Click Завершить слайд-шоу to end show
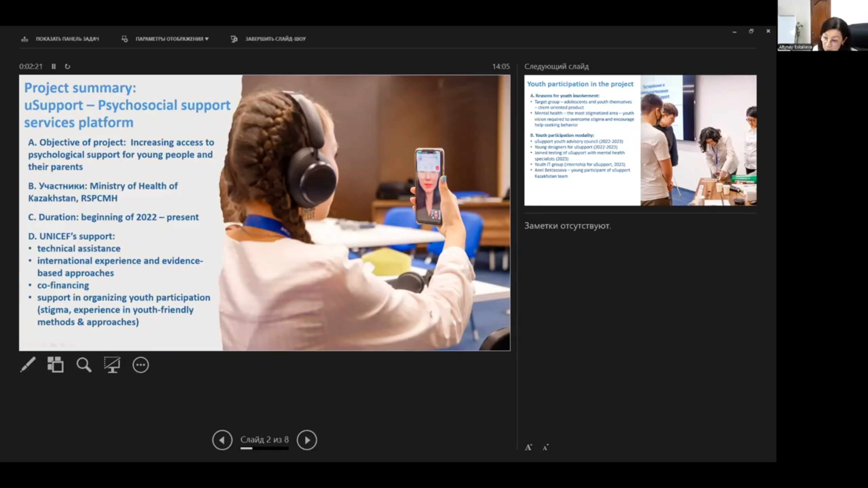 [x=275, y=39]
